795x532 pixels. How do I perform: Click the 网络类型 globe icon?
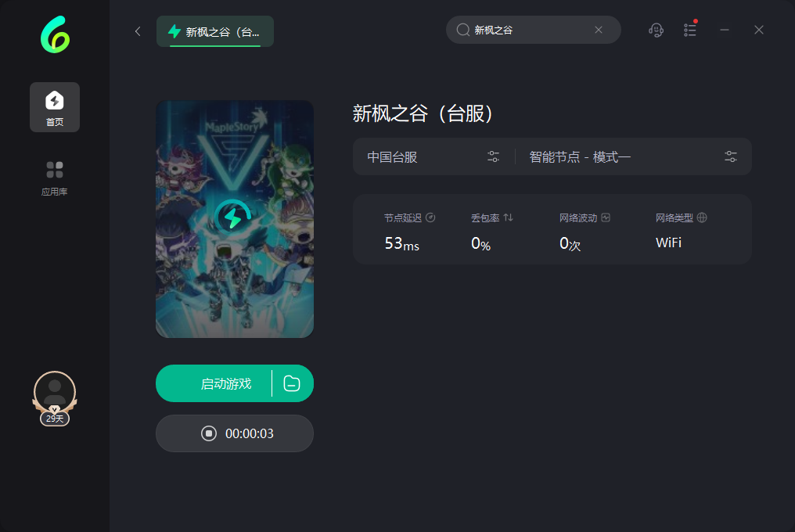tap(702, 217)
